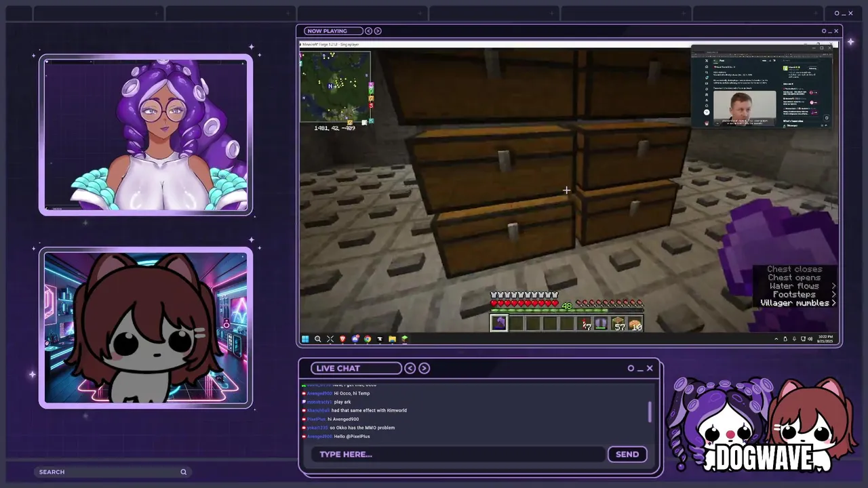Select hotbar slot with count 10
868x488 pixels.
click(x=635, y=324)
